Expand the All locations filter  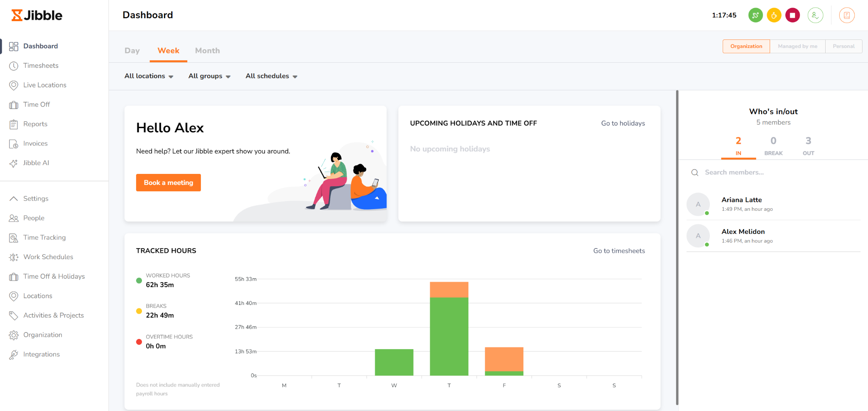coord(149,76)
